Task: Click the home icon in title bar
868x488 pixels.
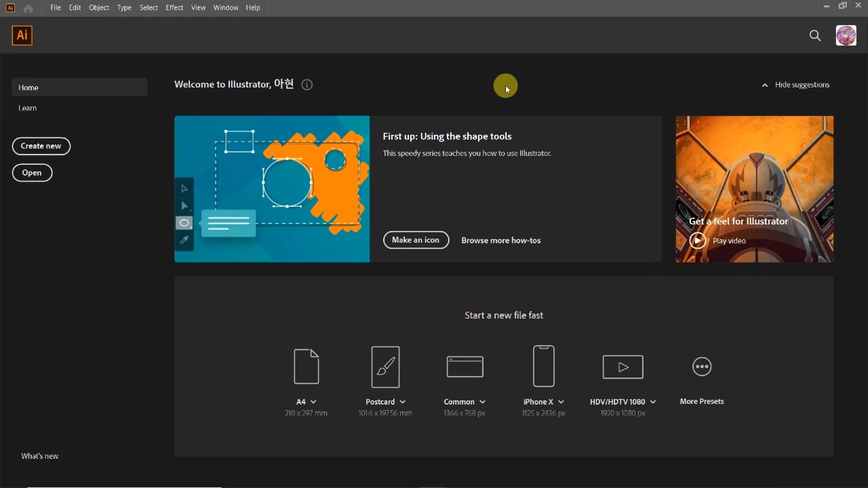Action: (28, 8)
